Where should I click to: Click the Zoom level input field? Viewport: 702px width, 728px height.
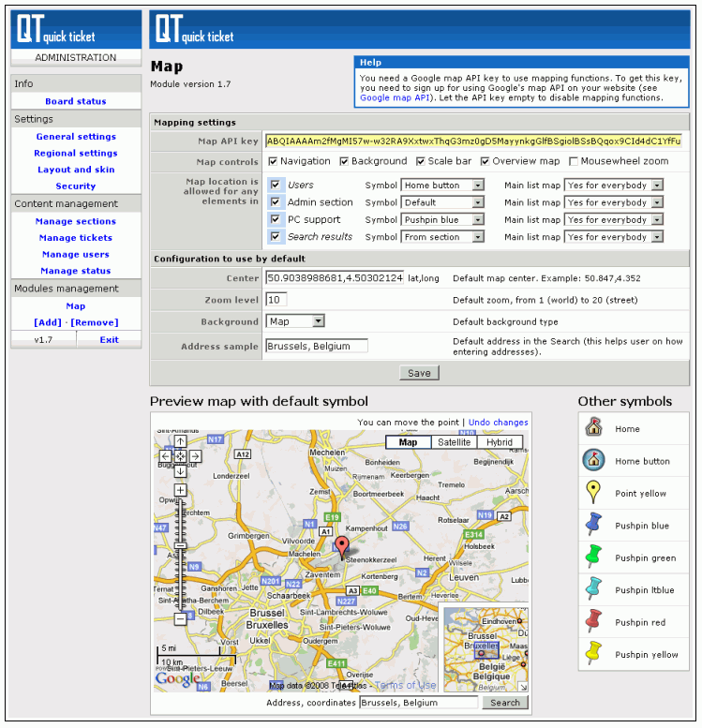(x=276, y=300)
